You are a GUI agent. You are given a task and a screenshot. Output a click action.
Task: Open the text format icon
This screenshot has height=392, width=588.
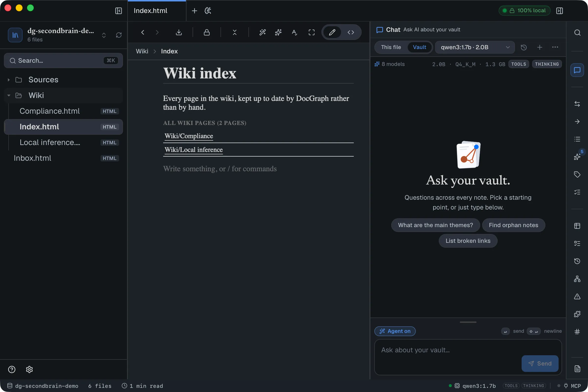click(294, 32)
